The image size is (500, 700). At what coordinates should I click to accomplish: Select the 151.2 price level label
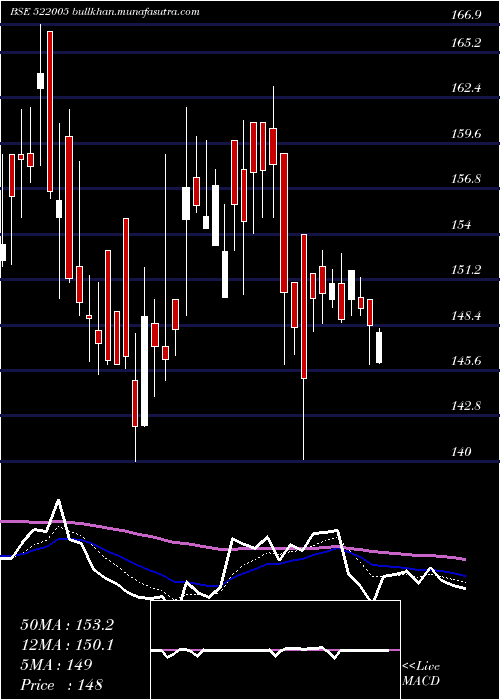(466, 270)
